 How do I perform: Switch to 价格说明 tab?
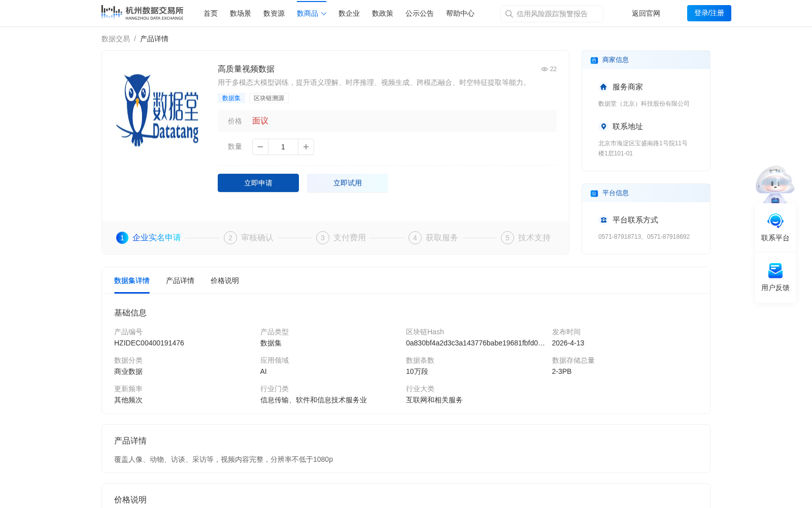tap(225, 280)
